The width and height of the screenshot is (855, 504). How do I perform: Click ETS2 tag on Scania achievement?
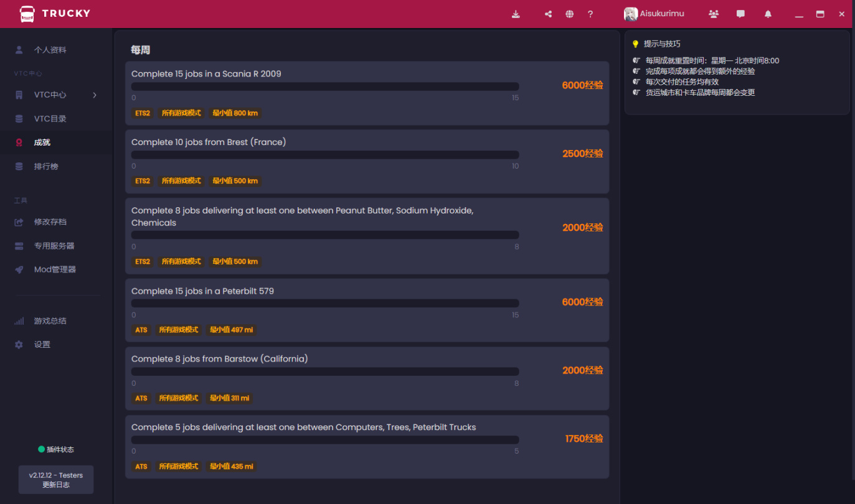[143, 113]
